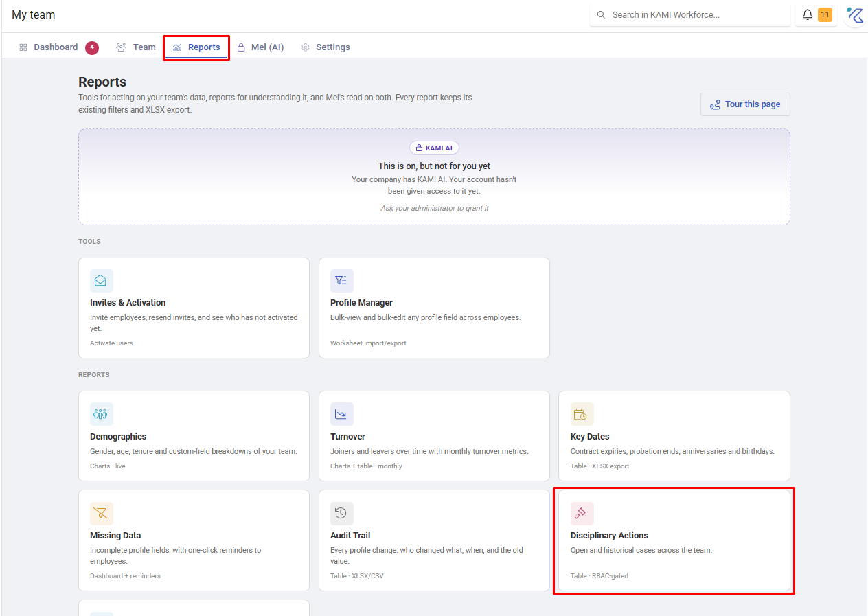Click the Reports chart icon in nav
868x616 pixels.
coord(177,47)
